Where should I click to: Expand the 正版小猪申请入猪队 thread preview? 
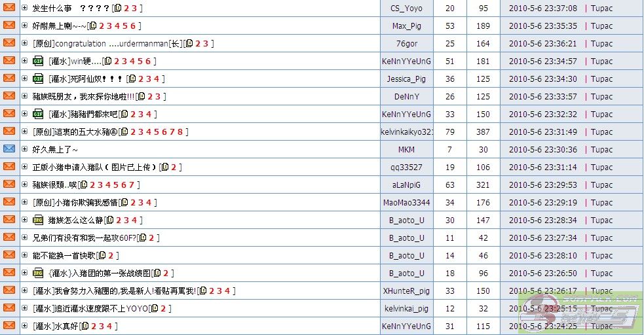click(x=25, y=167)
